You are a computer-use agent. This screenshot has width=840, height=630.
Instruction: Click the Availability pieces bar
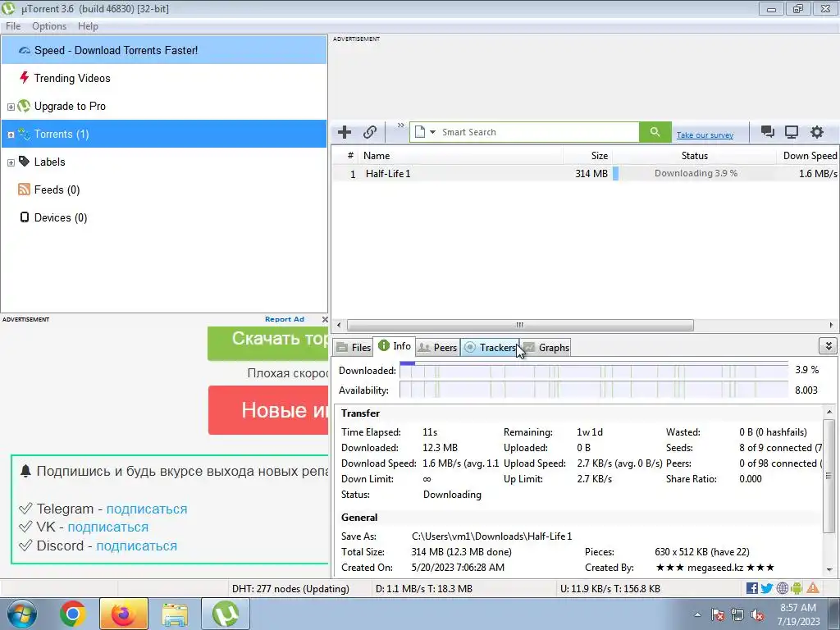point(594,390)
